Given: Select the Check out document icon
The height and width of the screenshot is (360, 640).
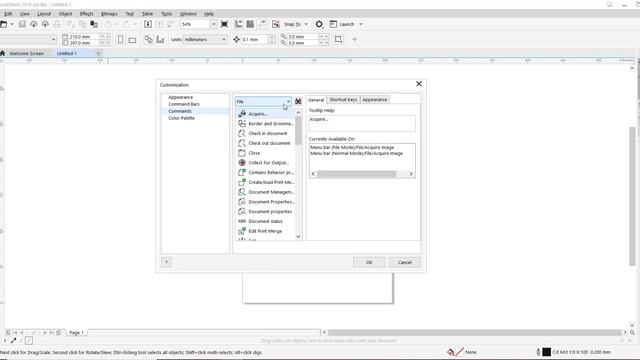Looking at the screenshot, I should (x=242, y=143).
